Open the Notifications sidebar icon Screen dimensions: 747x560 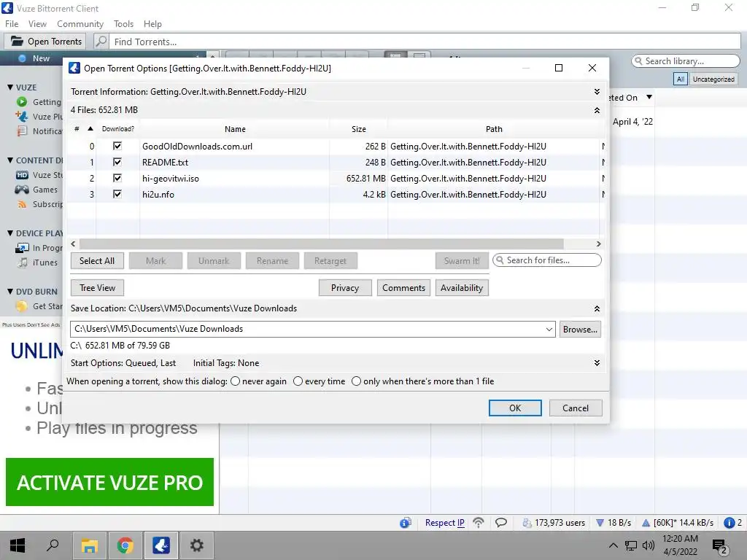(x=22, y=131)
